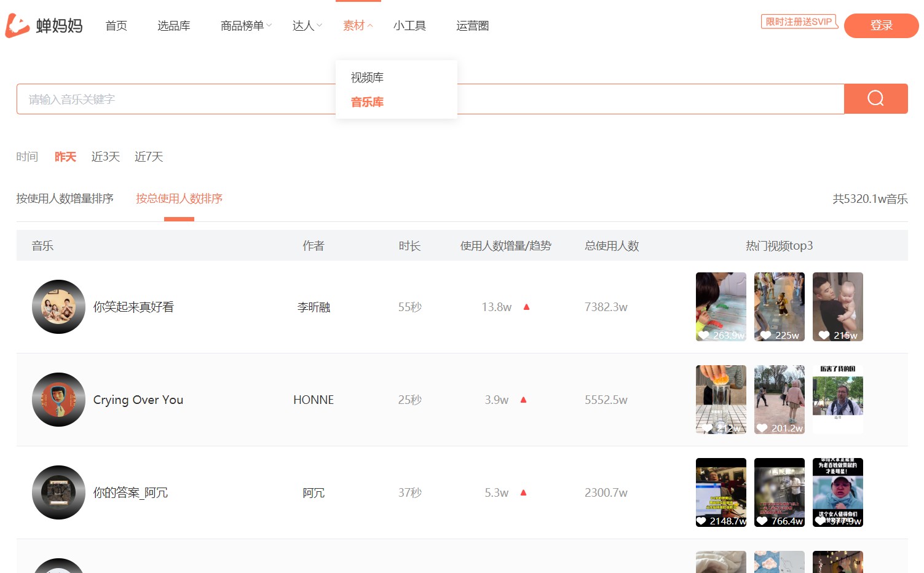Image resolution: width=924 pixels, height=573 pixels.
Task: Open video thumbnail with 766.4w likes
Action: pyautogui.click(x=780, y=492)
